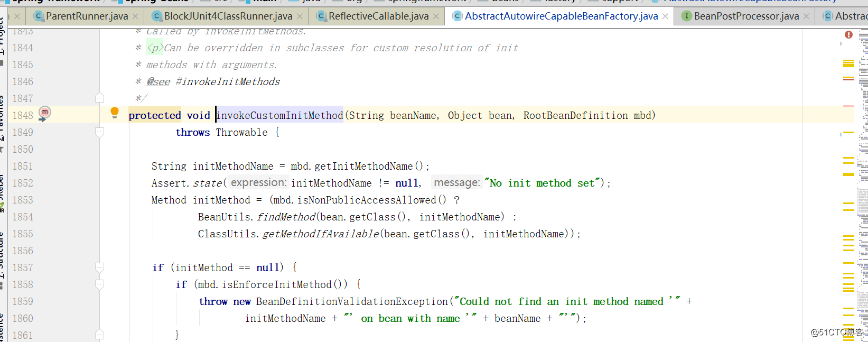Click the class icon on the ReflectiveCallable.java tab

coord(321,16)
